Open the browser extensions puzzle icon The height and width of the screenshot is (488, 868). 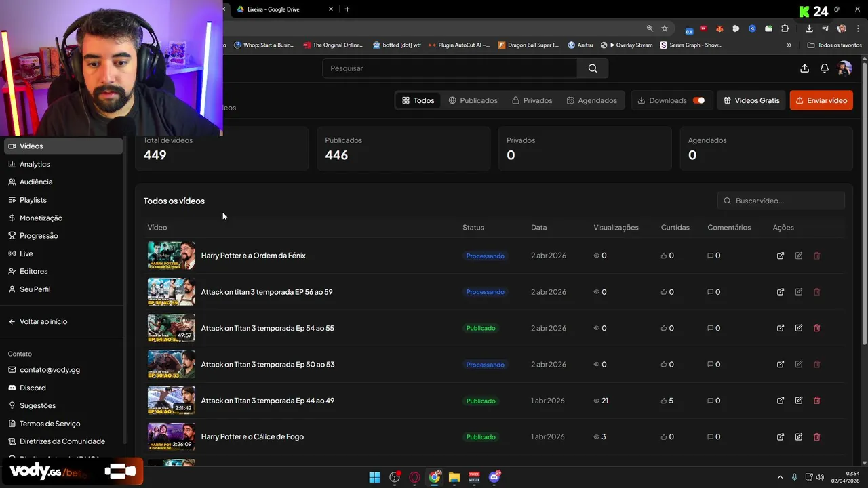coord(785,28)
